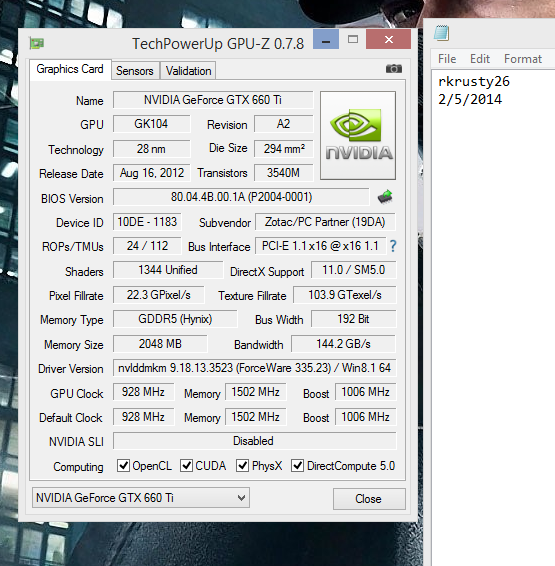This screenshot has width=555, height=566.
Task: Minimize the GPU-Z window
Action: (326, 39)
